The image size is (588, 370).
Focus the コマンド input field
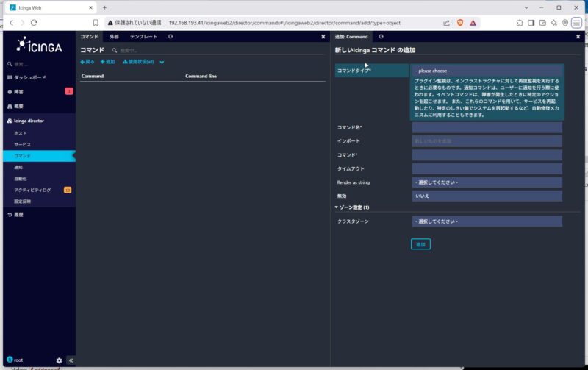point(487,155)
